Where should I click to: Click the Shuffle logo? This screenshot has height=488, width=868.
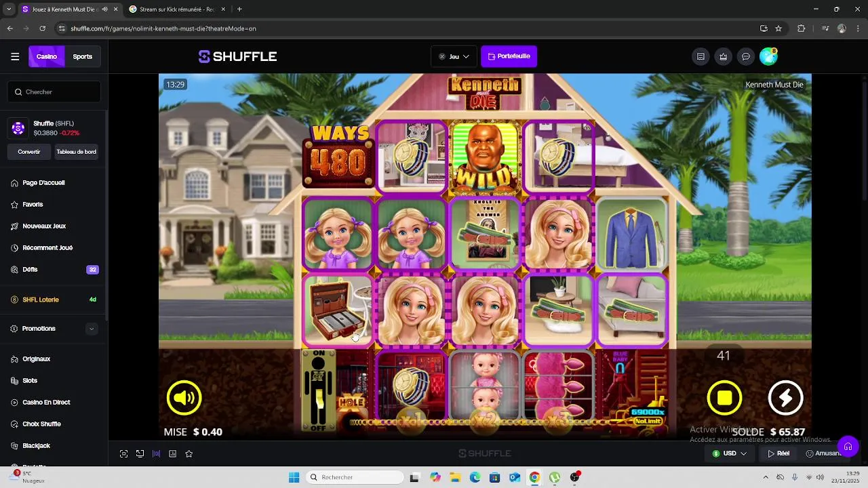tap(237, 57)
